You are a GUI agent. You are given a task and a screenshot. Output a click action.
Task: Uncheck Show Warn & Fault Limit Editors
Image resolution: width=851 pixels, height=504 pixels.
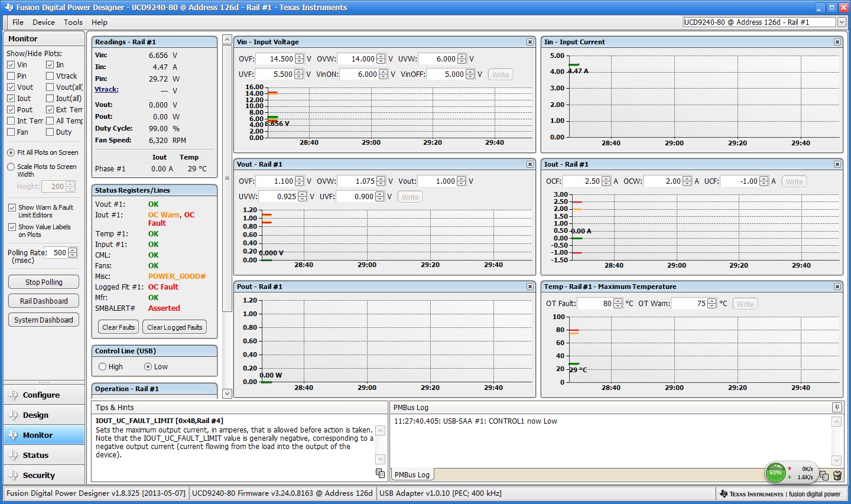coord(12,208)
